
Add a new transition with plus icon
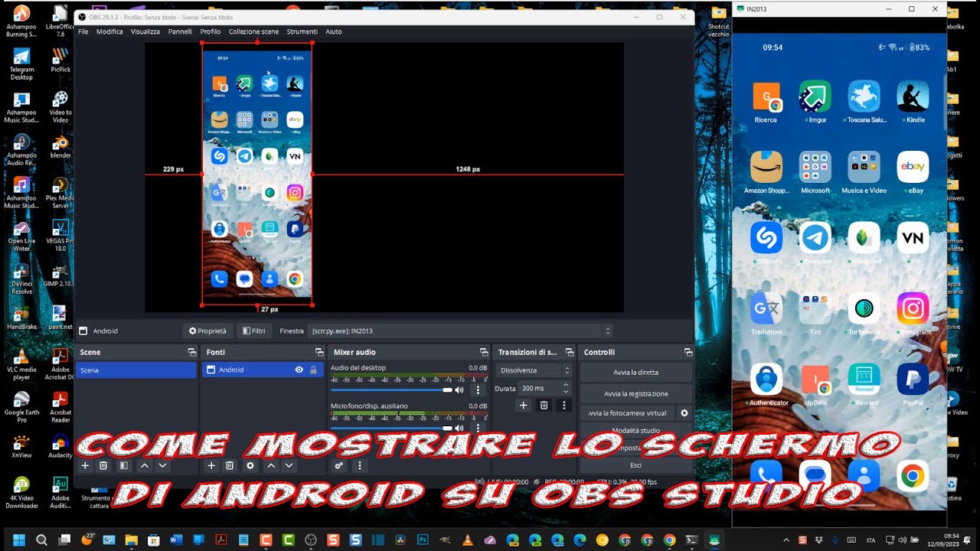[524, 405]
